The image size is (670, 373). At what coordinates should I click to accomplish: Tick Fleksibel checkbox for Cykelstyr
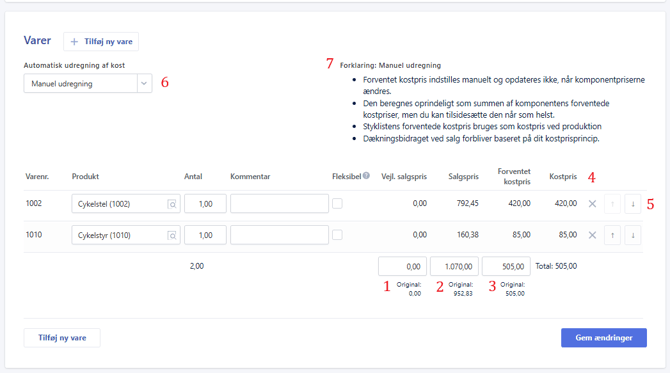(x=337, y=235)
